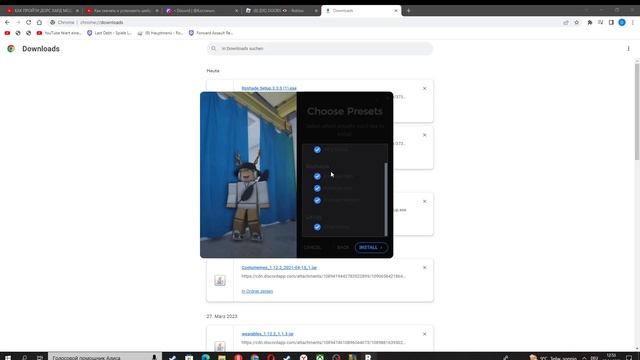Open Chrome's three-dot menu in toolbar

pyautogui.click(x=633, y=22)
